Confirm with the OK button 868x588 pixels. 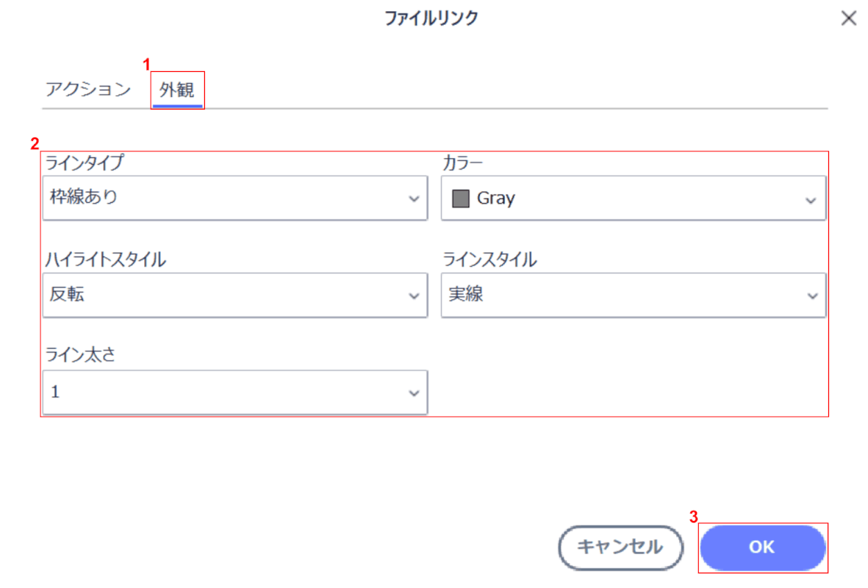[762, 547]
